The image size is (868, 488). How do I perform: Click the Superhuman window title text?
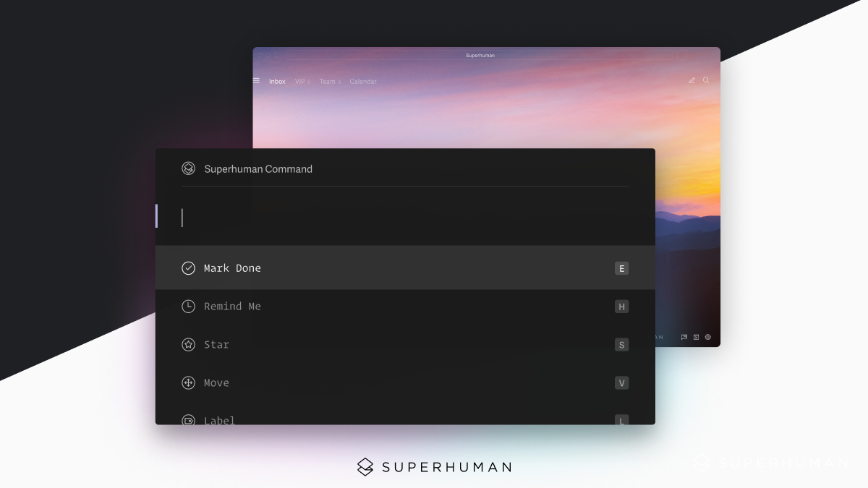(480, 56)
